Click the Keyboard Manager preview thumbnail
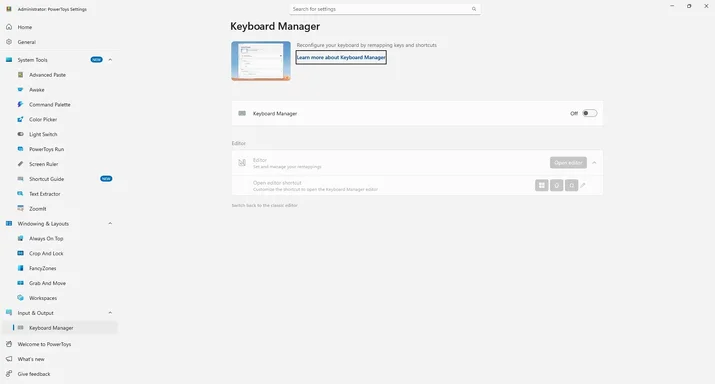The width and height of the screenshot is (715, 384). coord(261,61)
